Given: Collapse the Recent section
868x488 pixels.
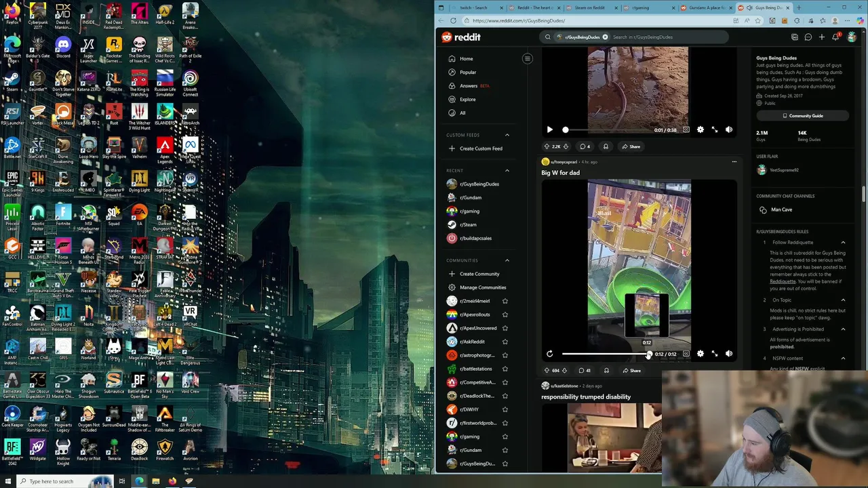Looking at the screenshot, I should [x=507, y=170].
